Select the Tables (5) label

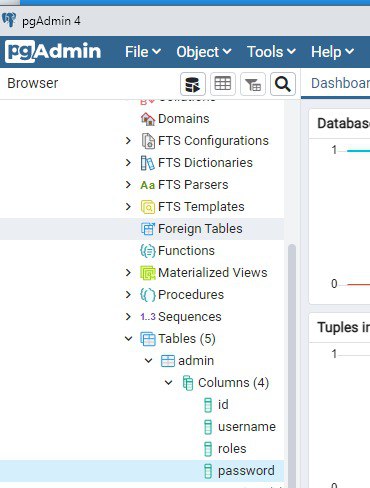(187, 339)
